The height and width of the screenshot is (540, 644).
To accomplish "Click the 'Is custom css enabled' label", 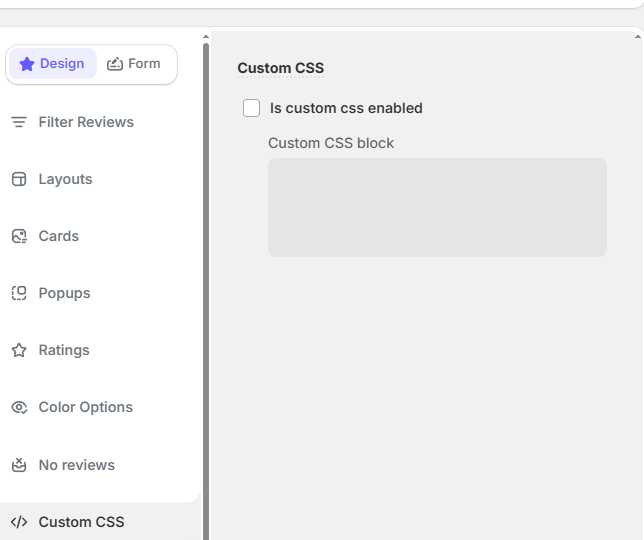I will pos(346,108).
